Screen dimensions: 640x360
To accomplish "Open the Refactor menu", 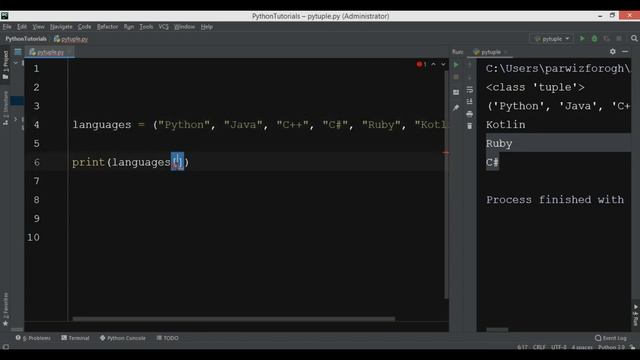I will [107, 27].
